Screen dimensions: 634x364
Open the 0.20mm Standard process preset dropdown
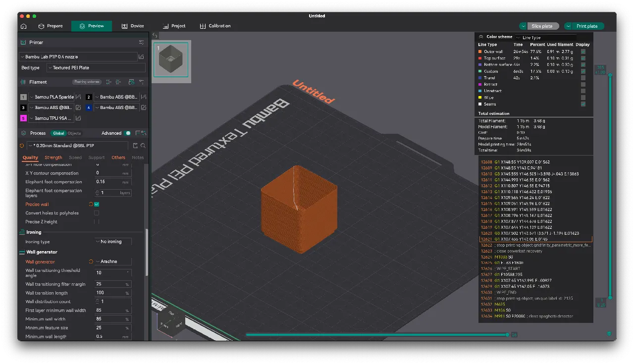(x=79, y=146)
